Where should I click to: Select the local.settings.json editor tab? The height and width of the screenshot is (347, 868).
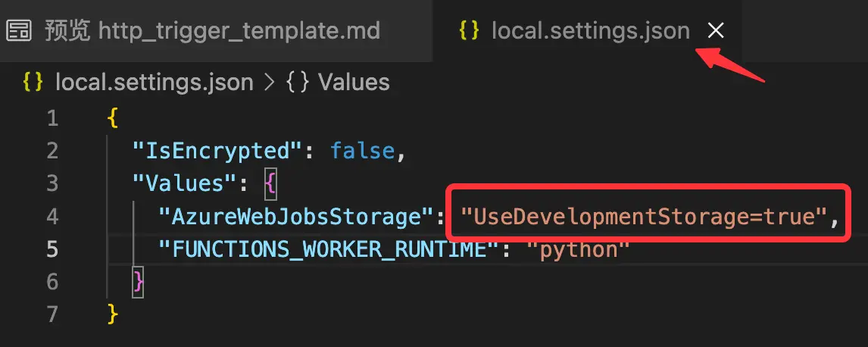click(590, 31)
